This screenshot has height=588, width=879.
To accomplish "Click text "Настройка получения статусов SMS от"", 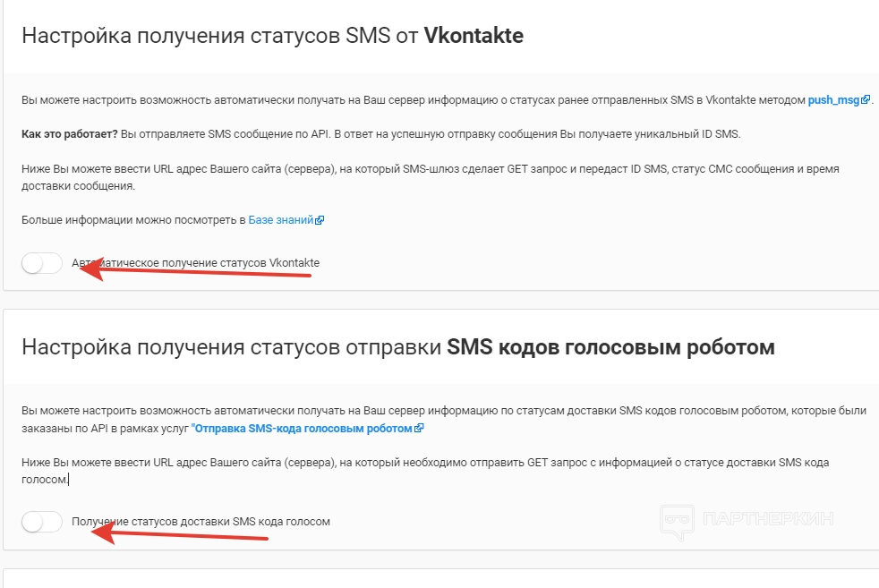I will point(219,36).
